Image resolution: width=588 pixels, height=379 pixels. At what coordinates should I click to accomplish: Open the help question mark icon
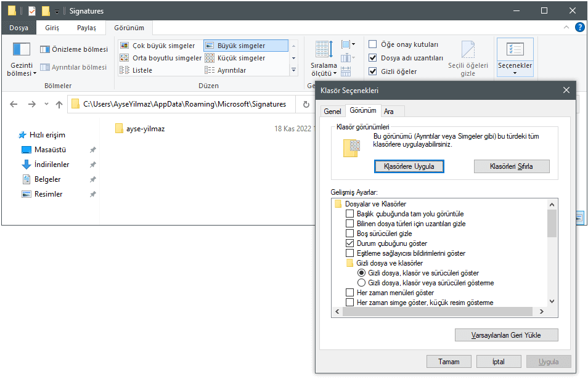pos(579,28)
